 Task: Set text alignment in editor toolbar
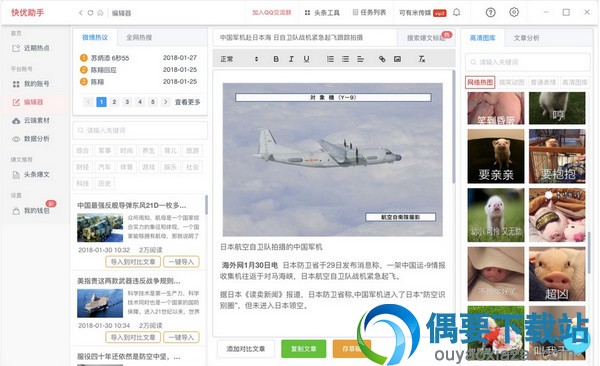click(360, 59)
